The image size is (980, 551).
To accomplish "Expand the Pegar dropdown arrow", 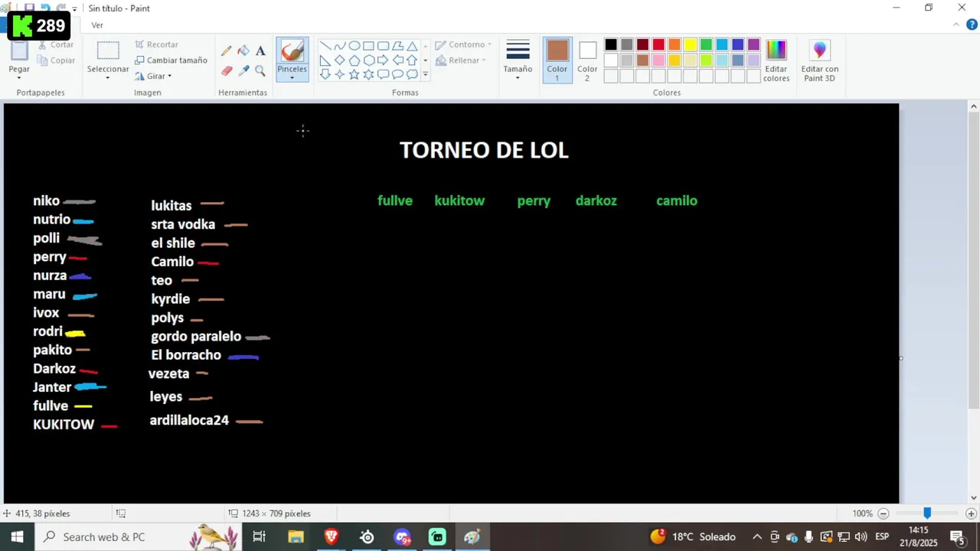I will [19, 77].
